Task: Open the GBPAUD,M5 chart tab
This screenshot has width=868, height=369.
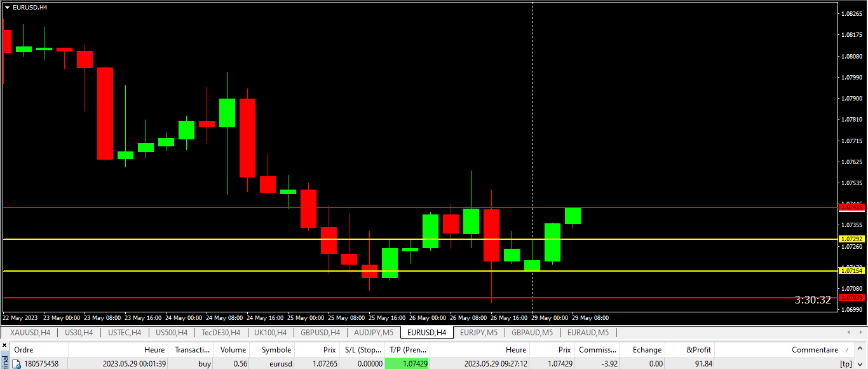Action: pos(532,332)
